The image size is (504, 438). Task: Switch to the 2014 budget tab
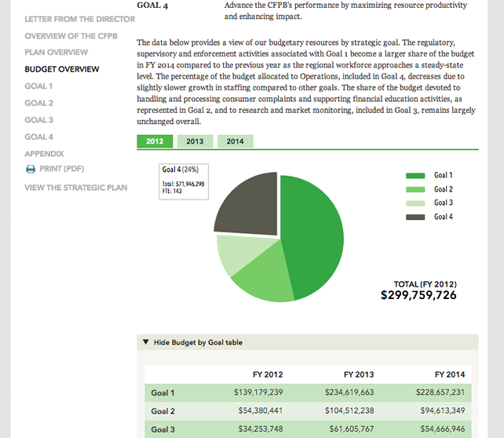click(x=235, y=141)
